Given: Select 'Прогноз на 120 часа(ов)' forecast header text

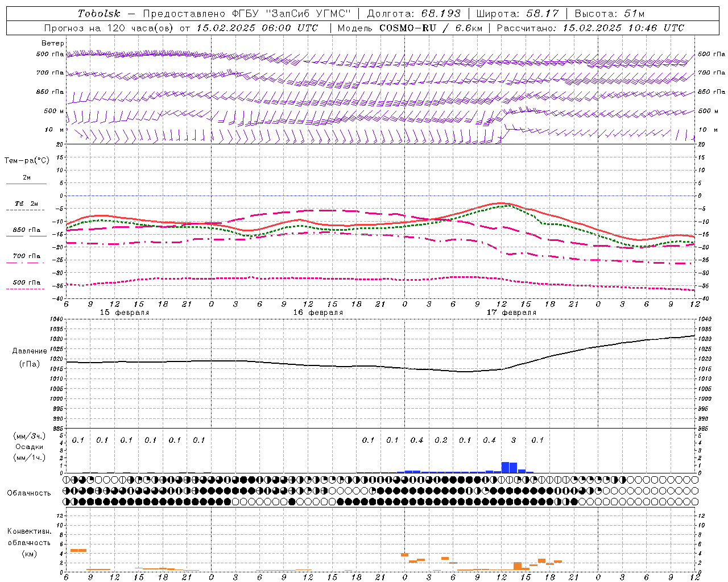Looking at the screenshot, I should (109, 28).
